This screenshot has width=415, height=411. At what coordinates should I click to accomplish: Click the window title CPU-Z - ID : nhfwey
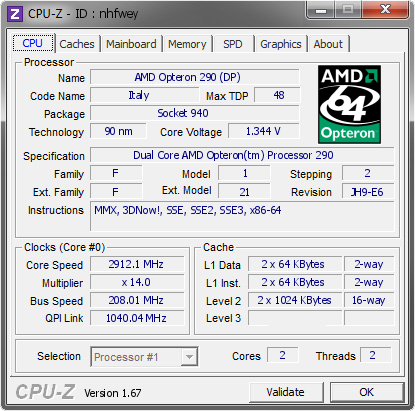click(83, 14)
